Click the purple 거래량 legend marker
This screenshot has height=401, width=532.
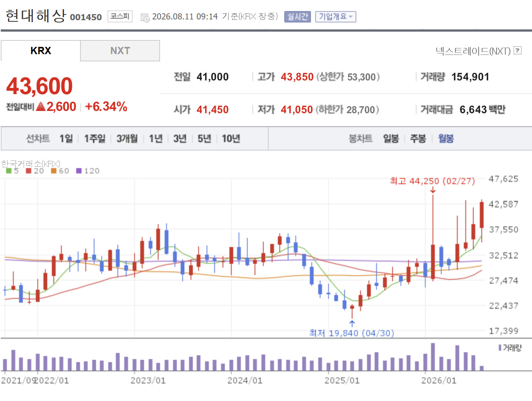500,348
